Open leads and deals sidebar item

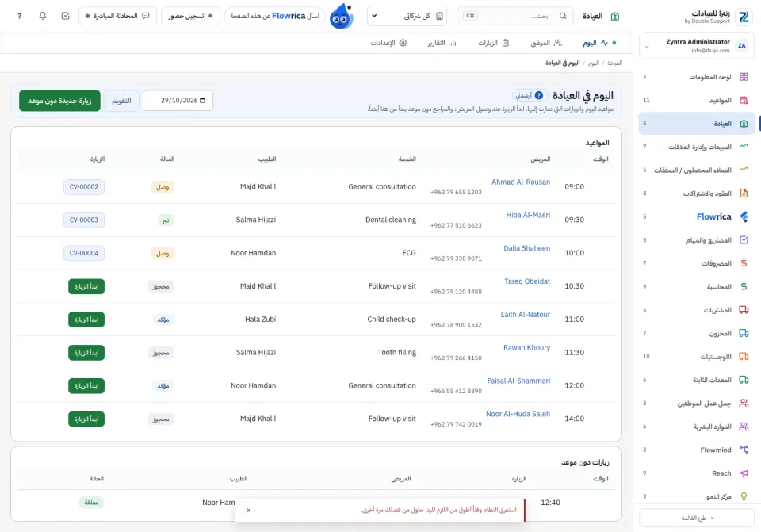click(697, 170)
